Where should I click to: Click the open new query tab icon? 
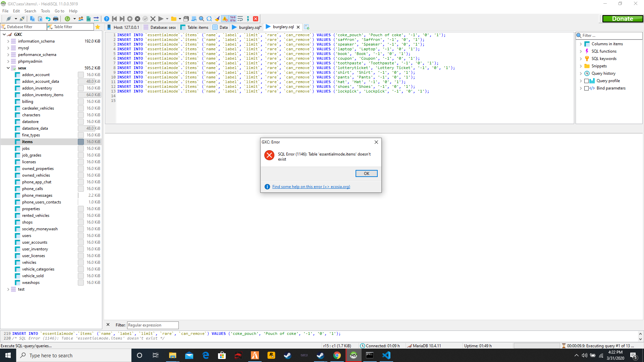coord(306,27)
